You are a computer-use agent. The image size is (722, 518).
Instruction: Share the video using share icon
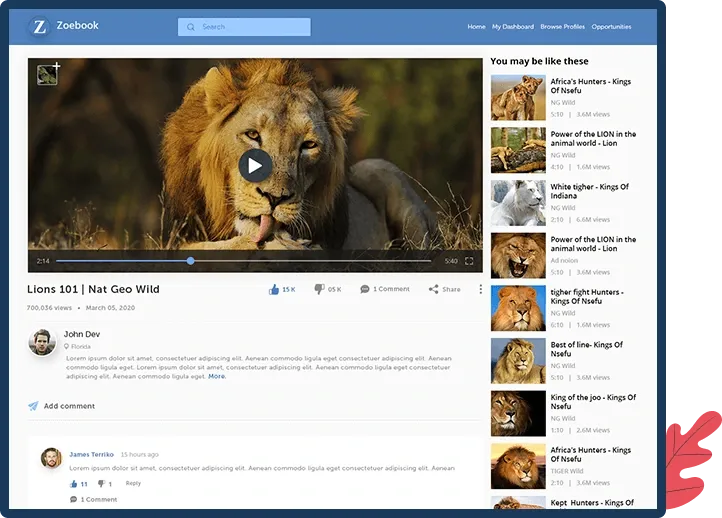coord(433,289)
